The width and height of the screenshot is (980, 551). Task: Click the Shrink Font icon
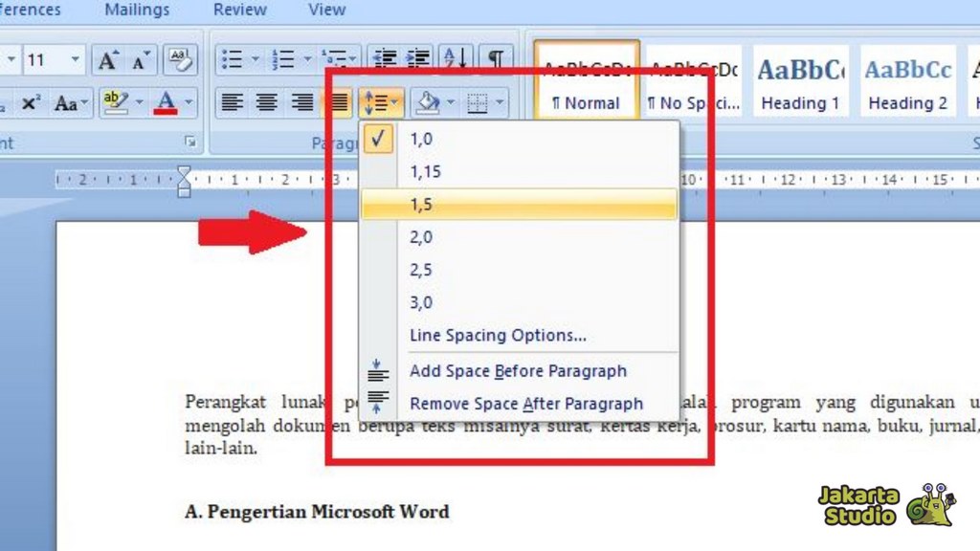click(x=141, y=60)
